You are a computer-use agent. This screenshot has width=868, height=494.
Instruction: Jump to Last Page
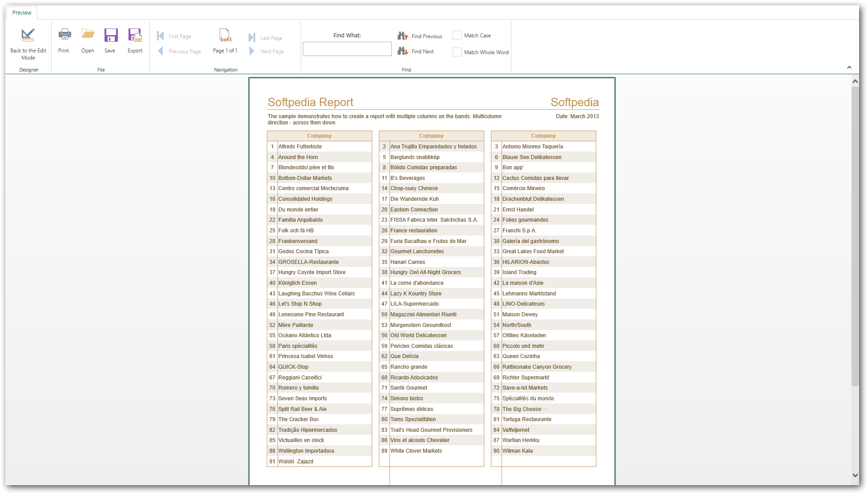[x=265, y=38]
